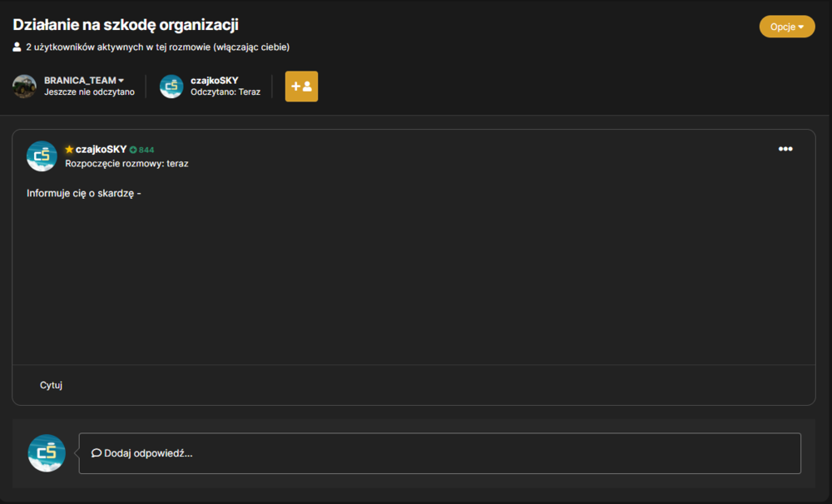Open the Opcje dropdown button
Viewport: 832px width, 504px height.
(787, 27)
